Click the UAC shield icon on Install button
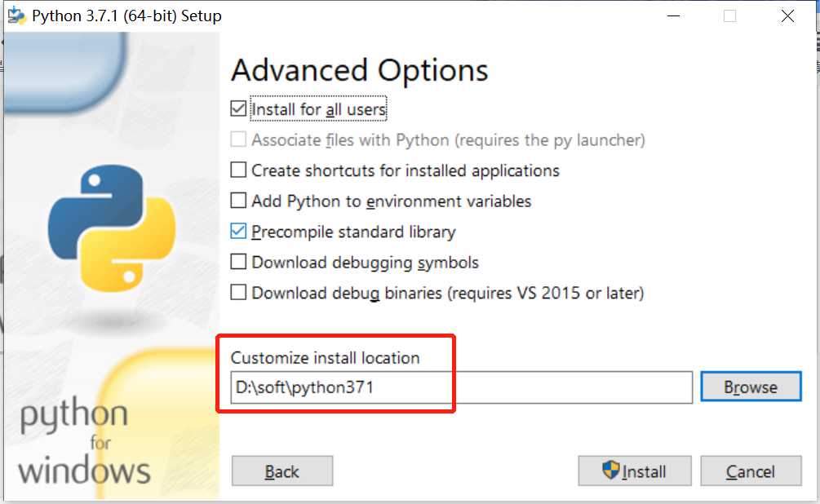820x504 pixels. (x=609, y=471)
